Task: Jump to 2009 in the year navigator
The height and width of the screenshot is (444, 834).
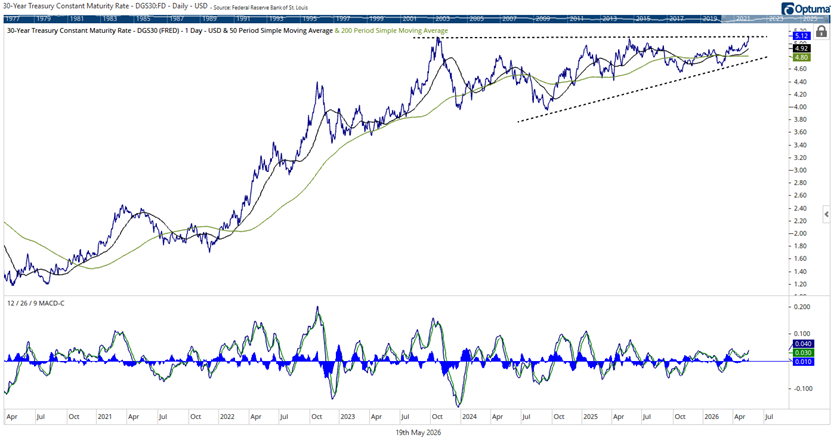Action: pyautogui.click(x=543, y=19)
